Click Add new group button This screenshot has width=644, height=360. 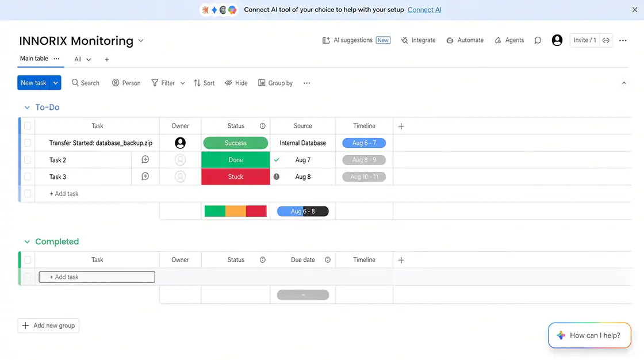pyautogui.click(x=48, y=325)
